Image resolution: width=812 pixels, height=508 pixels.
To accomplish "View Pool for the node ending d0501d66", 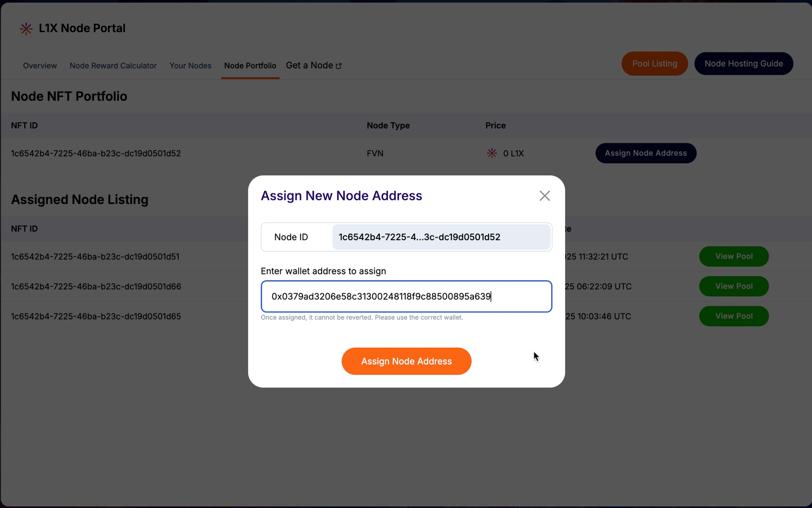I will pyautogui.click(x=734, y=286).
